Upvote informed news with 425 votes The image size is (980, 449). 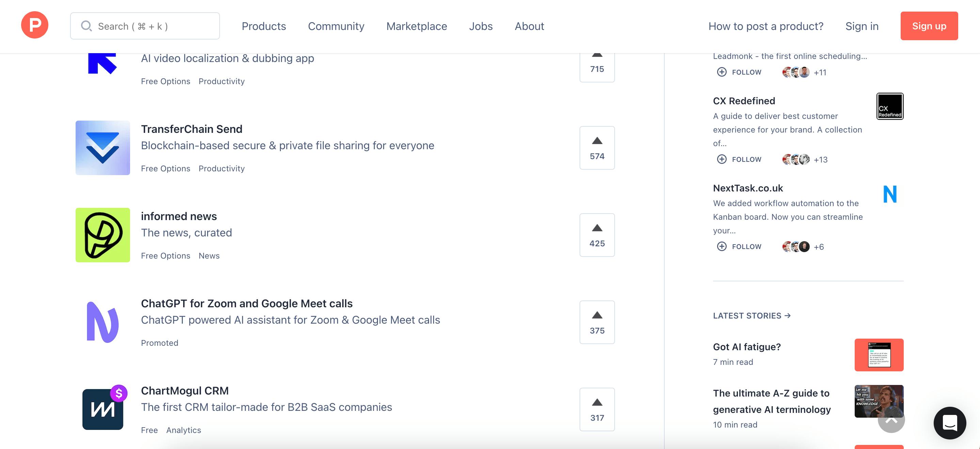(597, 235)
